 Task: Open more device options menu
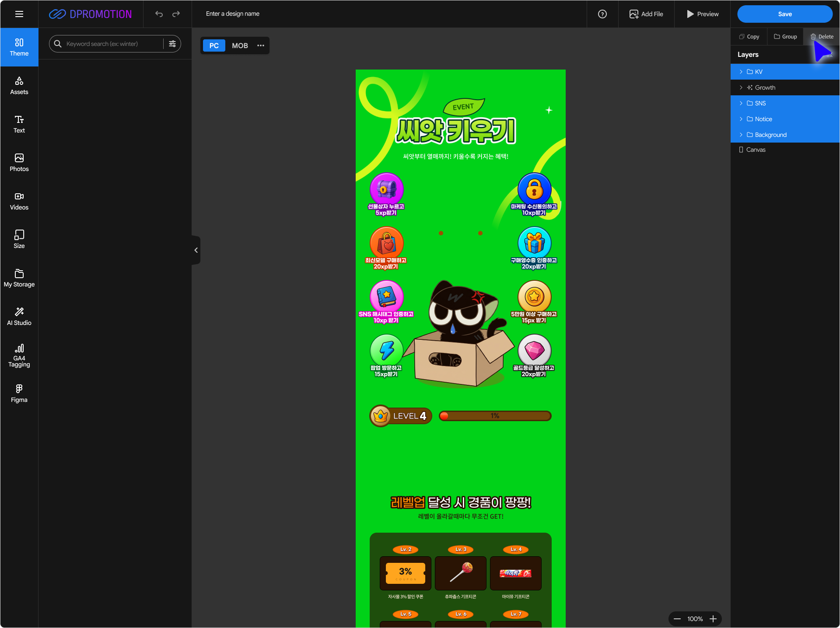coord(261,45)
